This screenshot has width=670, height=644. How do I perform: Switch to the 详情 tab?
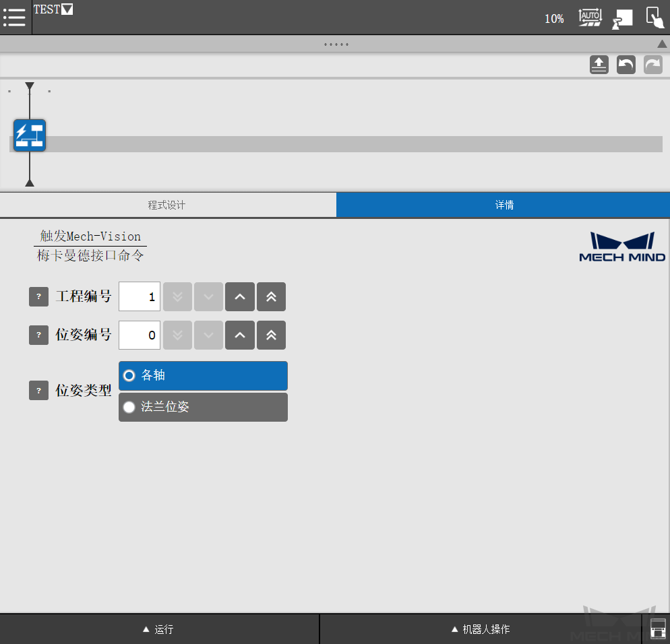[x=504, y=205]
